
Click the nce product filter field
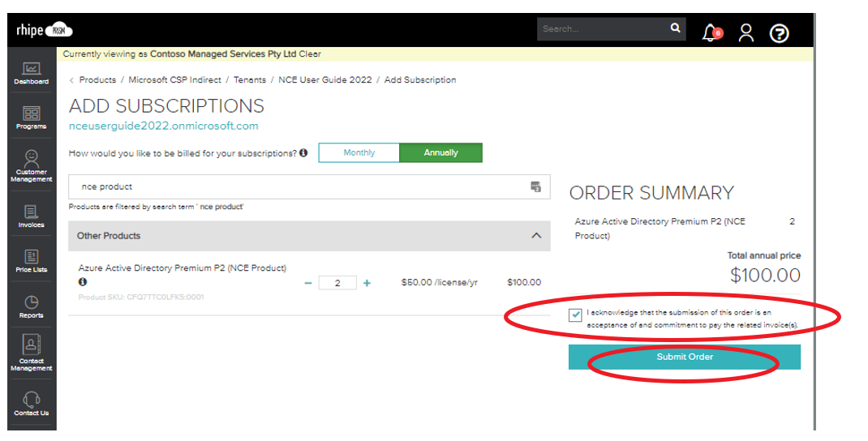pyautogui.click(x=309, y=186)
